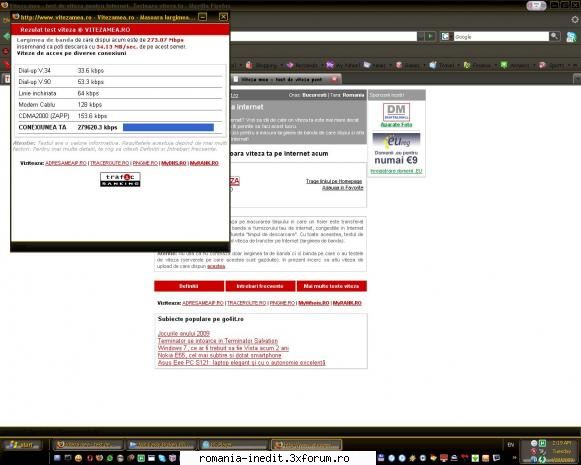
Task: Click the Aparate Foto ad link
Action: [x=396, y=124]
